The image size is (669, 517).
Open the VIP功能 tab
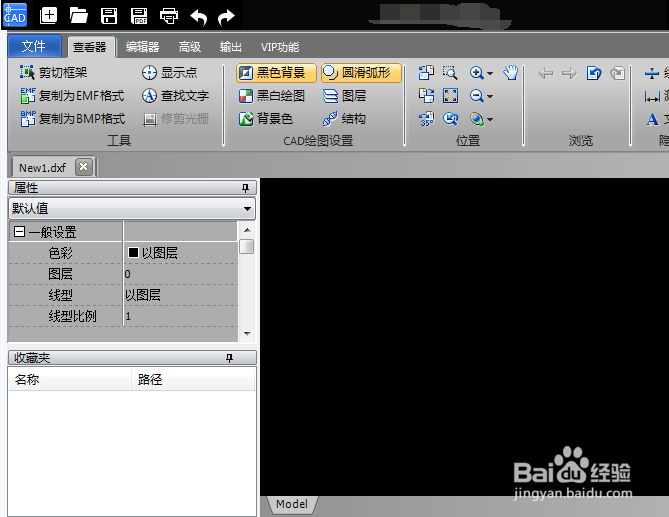coord(280,47)
